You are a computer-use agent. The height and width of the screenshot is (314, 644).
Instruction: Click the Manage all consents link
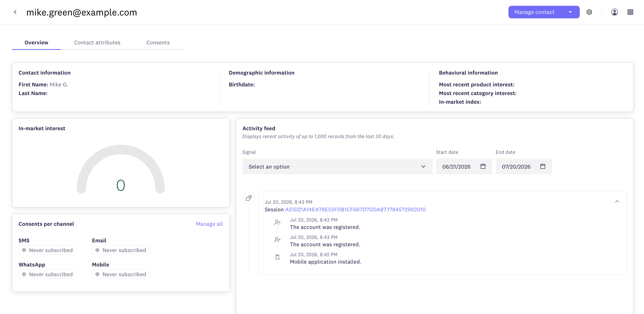(x=209, y=224)
